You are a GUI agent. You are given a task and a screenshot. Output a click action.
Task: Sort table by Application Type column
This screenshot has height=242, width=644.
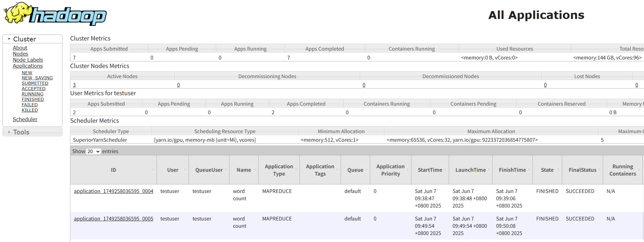pos(279,170)
